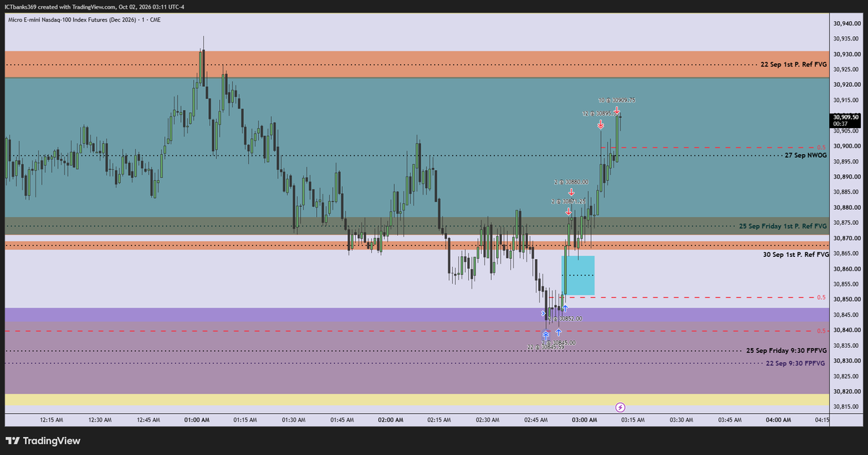The height and width of the screenshot is (455, 868).
Task: Click the TradingView logo icon
Action: pos(13,441)
